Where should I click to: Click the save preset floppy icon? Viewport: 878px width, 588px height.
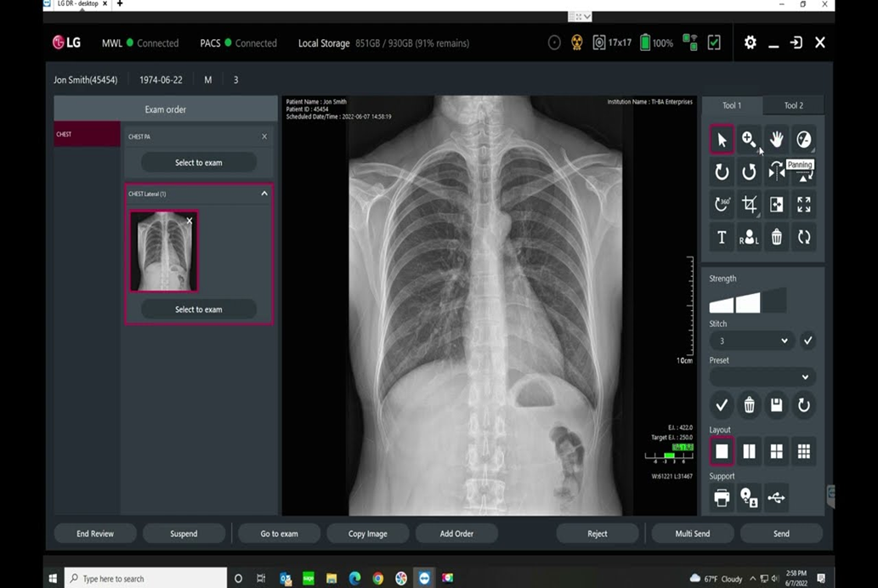pyautogui.click(x=776, y=405)
